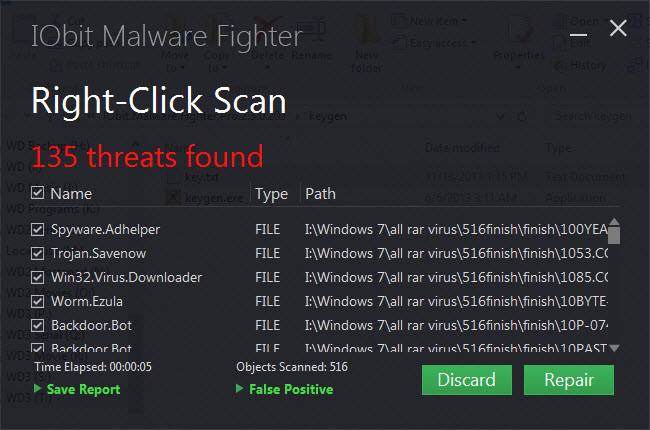Image resolution: width=650 pixels, height=430 pixels.
Task: Click the green Save Report arrow icon
Action: point(38,389)
